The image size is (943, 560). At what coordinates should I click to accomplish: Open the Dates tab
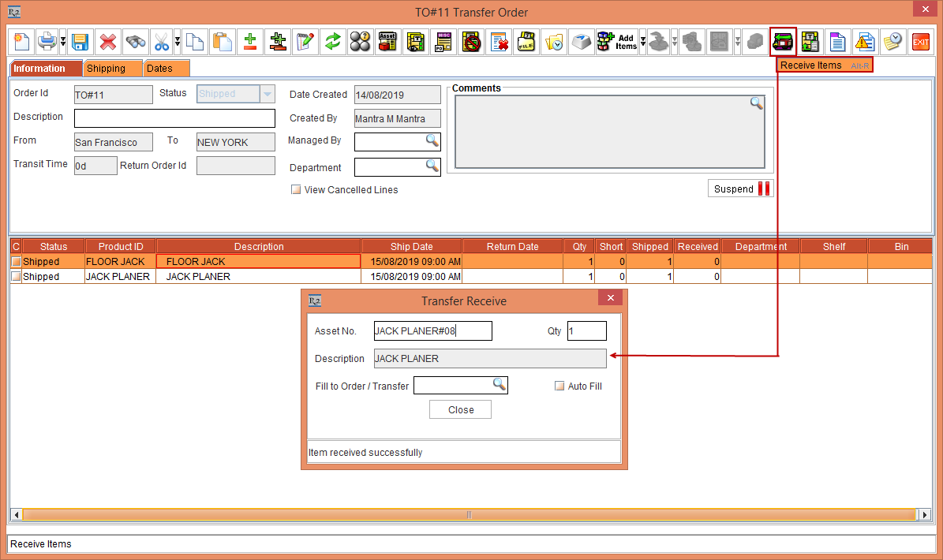coord(164,69)
